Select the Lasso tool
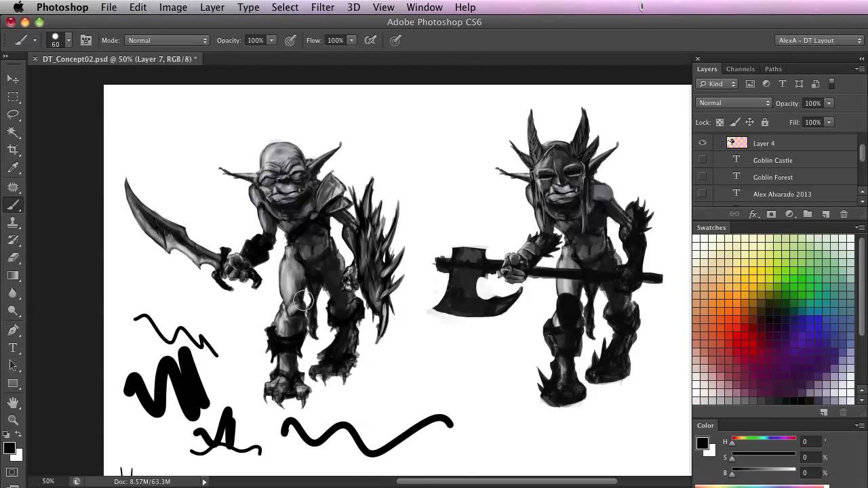The height and width of the screenshot is (488, 868). [x=13, y=115]
